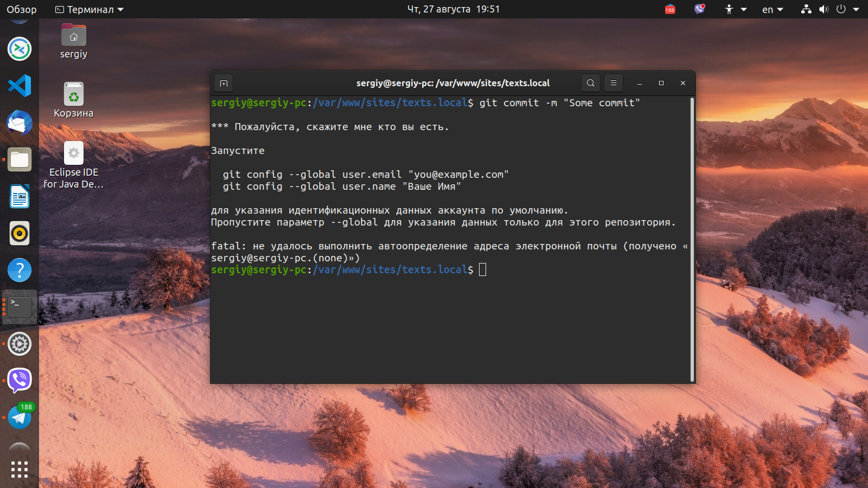
Task: Open Telegram with 188 badge
Action: [20, 416]
